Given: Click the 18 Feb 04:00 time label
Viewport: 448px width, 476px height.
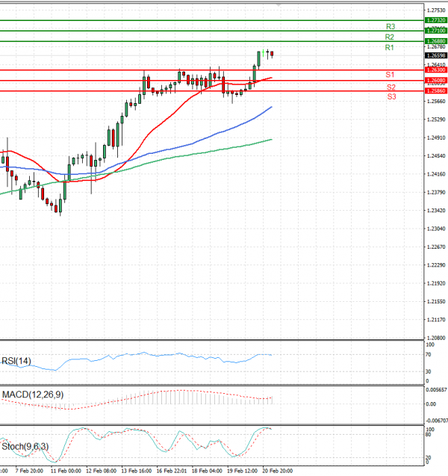Looking at the screenshot, I should click(207, 471).
